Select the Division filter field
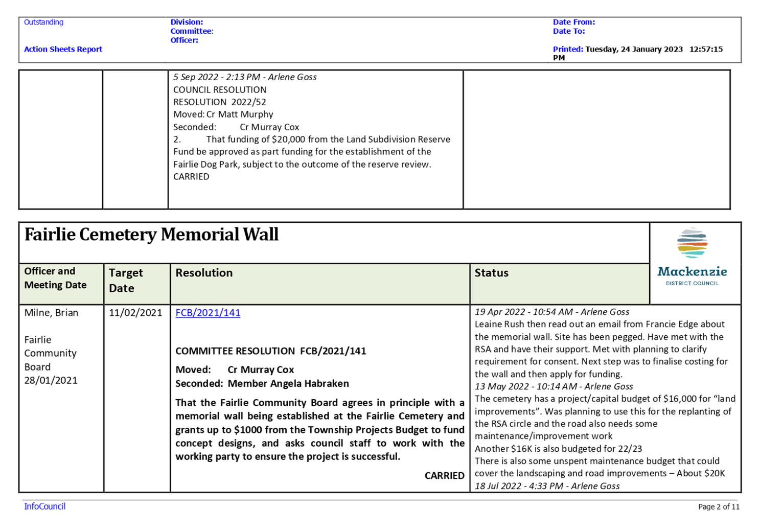This screenshot has width=760, height=532. coord(185,22)
